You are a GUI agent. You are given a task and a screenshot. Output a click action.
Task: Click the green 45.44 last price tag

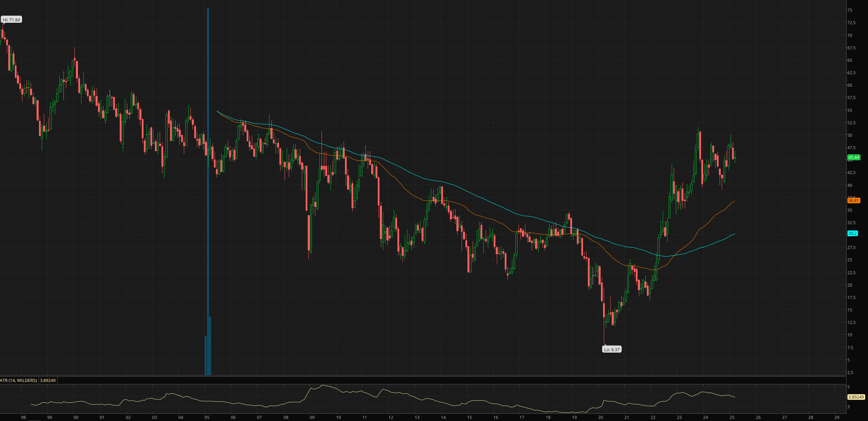coord(854,157)
